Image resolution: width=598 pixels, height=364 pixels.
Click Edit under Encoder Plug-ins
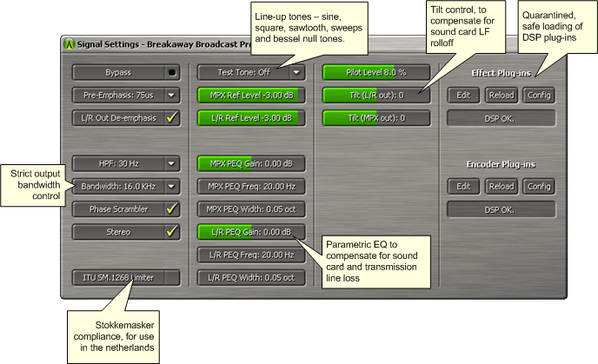(463, 187)
